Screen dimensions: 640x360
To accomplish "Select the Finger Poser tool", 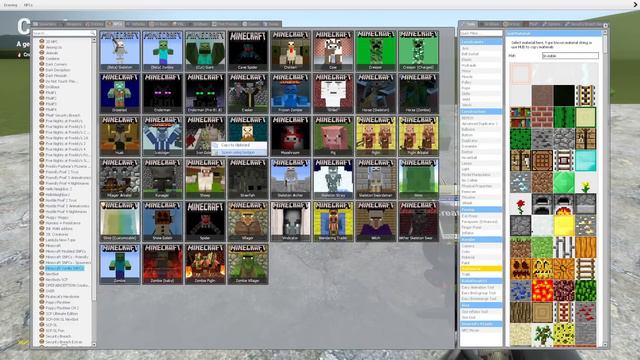I will pos(481,227).
